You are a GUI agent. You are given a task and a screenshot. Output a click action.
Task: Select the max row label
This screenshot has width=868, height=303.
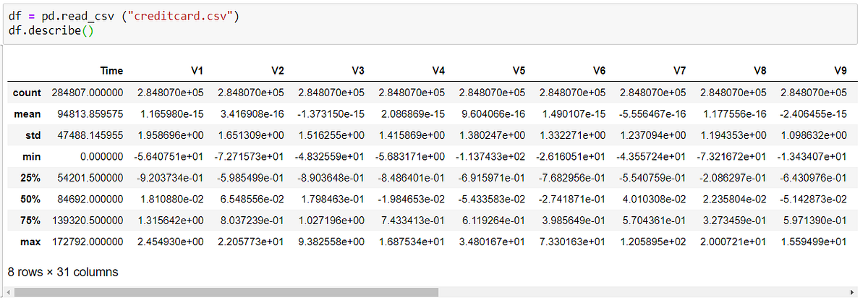(30, 243)
